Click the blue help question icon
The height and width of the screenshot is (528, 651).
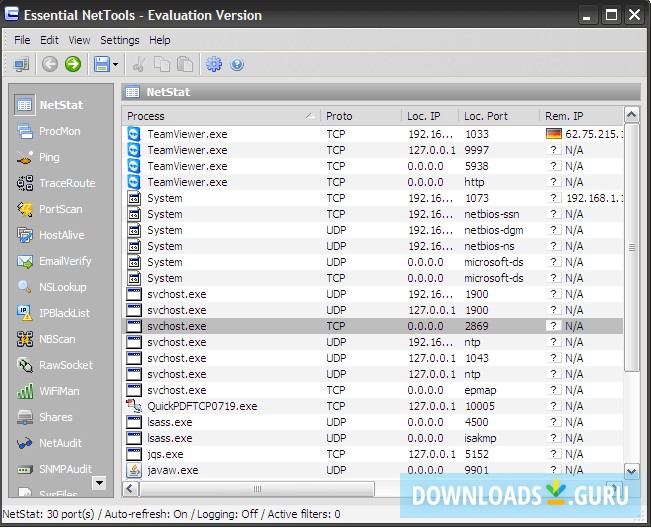tap(237, 64)
